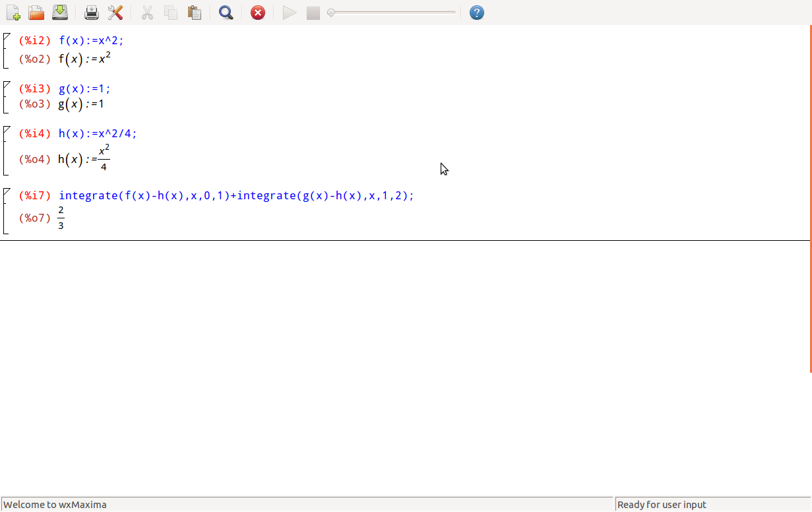Stop animation with the square icon
This screenshot has width=812, height=512.
pyautogui.click(x=313, y=13)
